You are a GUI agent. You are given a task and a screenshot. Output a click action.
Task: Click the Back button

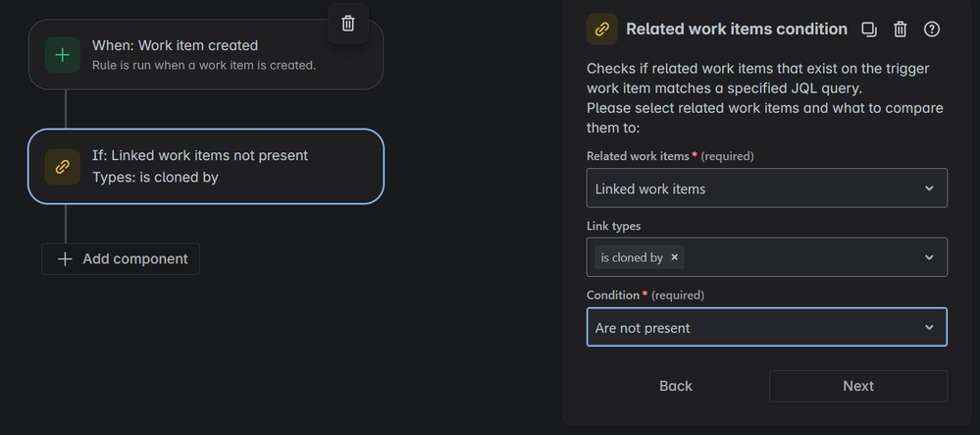[x=676, y=386]
